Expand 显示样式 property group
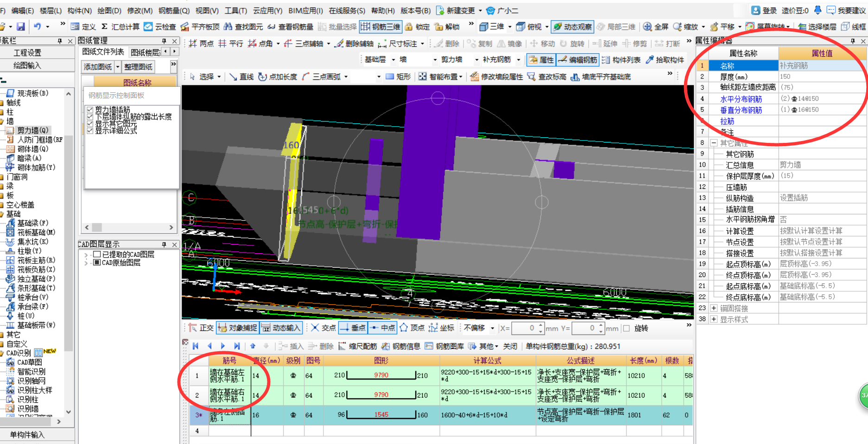868x444 pixels. point(714,319)
